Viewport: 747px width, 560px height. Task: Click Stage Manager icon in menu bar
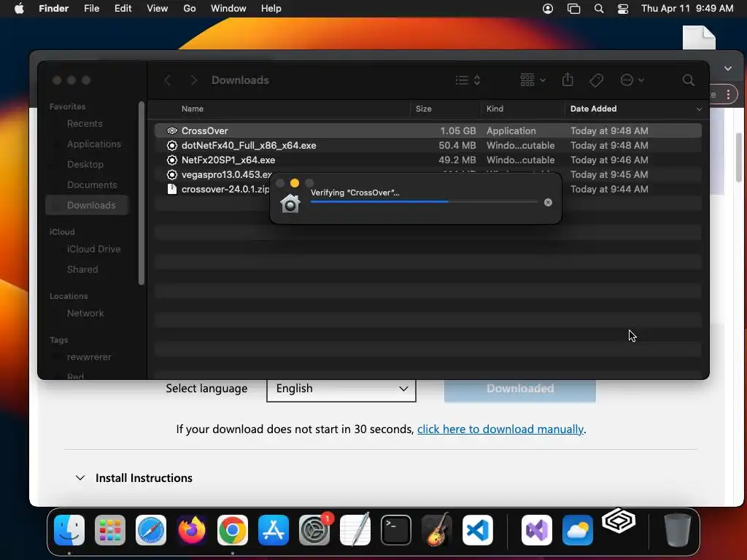(573, 9)
